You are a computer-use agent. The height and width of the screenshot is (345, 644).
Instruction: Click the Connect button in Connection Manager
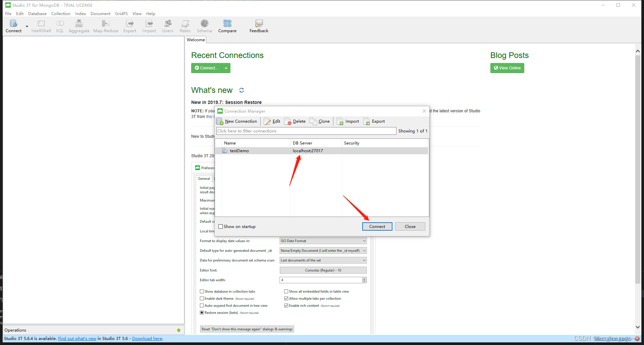(377, 227)
